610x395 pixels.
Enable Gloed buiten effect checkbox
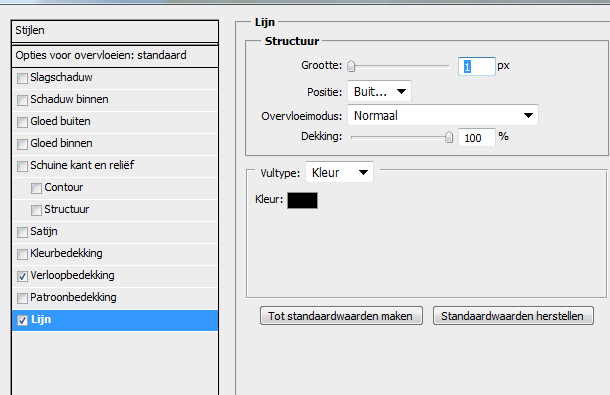[22, 122]
